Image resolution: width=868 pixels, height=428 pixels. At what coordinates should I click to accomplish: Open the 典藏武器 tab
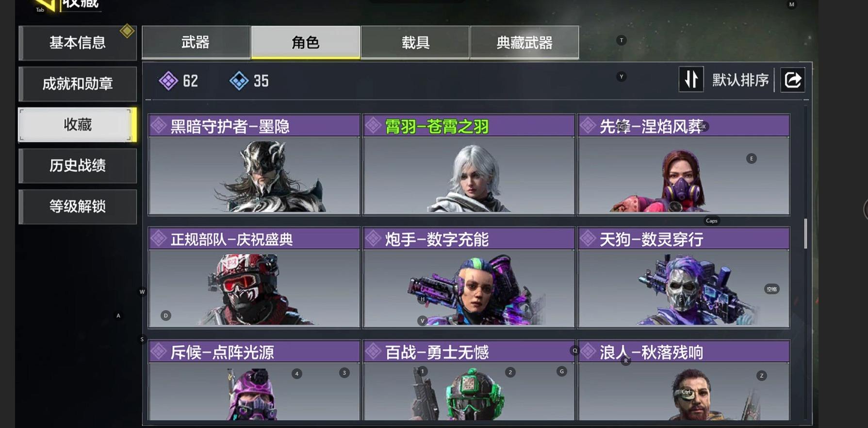524,43
